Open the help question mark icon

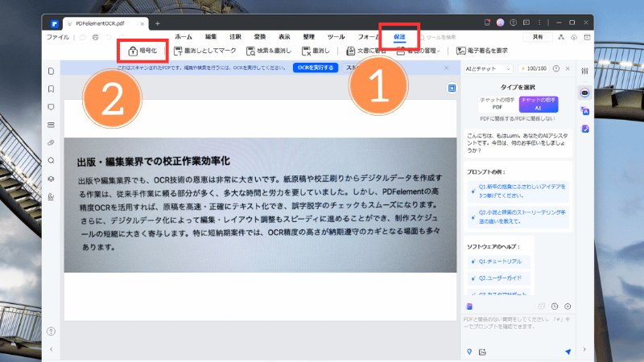click(51, 331)
